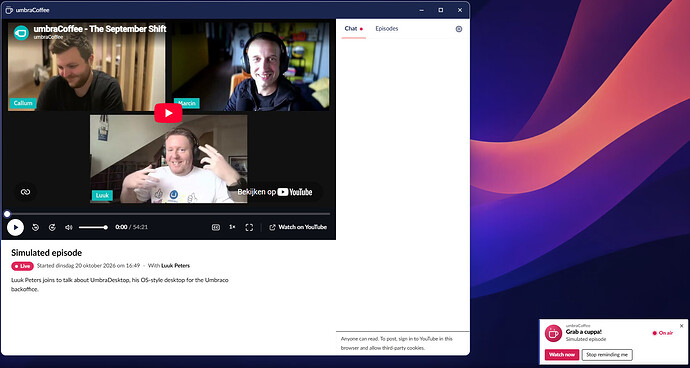Open umbraCoffee channel avatar in video
The height and width of the screenshot is (368, 690).
tap(21, 33)
